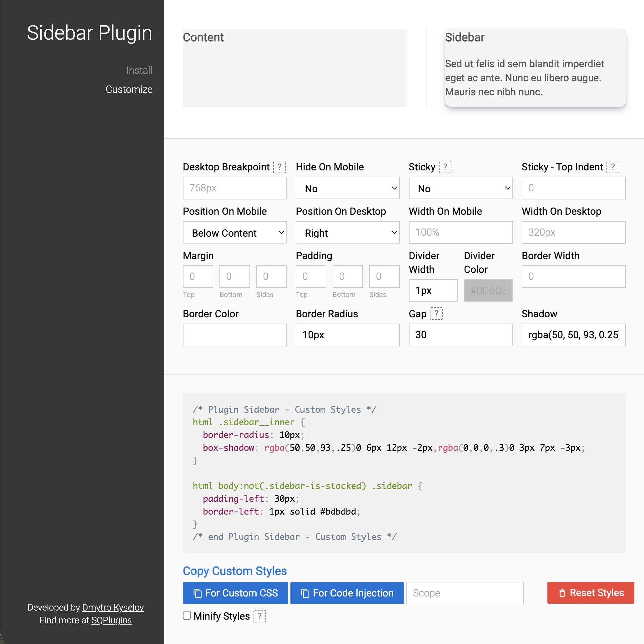
Task: Visit the SQPlugins link
Action: (x=111, y=620)
